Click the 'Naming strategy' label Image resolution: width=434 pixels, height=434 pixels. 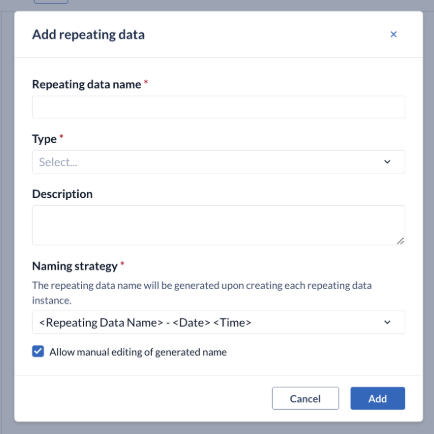[x=75, y=266]
